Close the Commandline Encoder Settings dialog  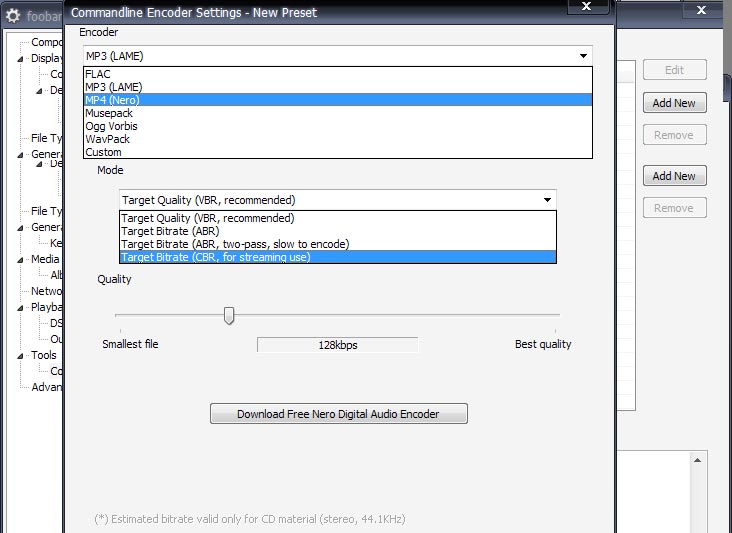586,6
